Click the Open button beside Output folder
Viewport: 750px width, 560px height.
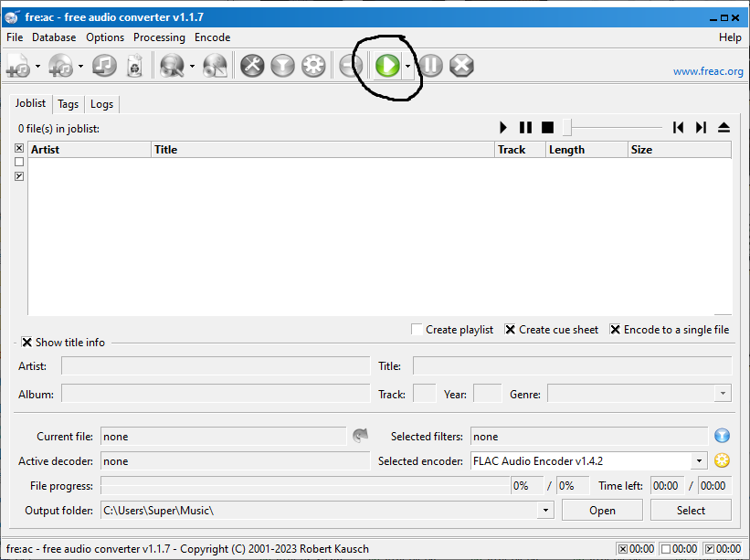tap(602, 511)
